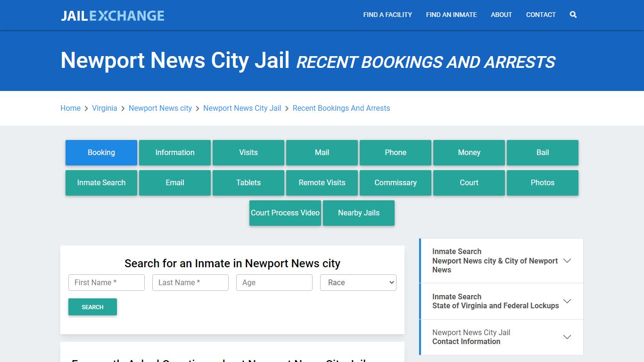Viewport: 644px width, 362px height.
Task: Expand Inmate Search Newport News city panel
Action: tap(502, 261)
